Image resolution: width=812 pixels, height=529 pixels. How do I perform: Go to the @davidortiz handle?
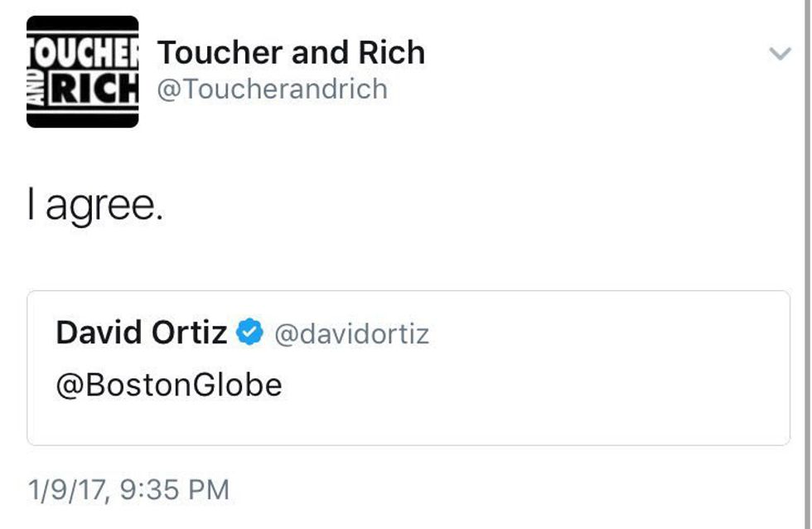pyautogui.click(x=351, y=334)
